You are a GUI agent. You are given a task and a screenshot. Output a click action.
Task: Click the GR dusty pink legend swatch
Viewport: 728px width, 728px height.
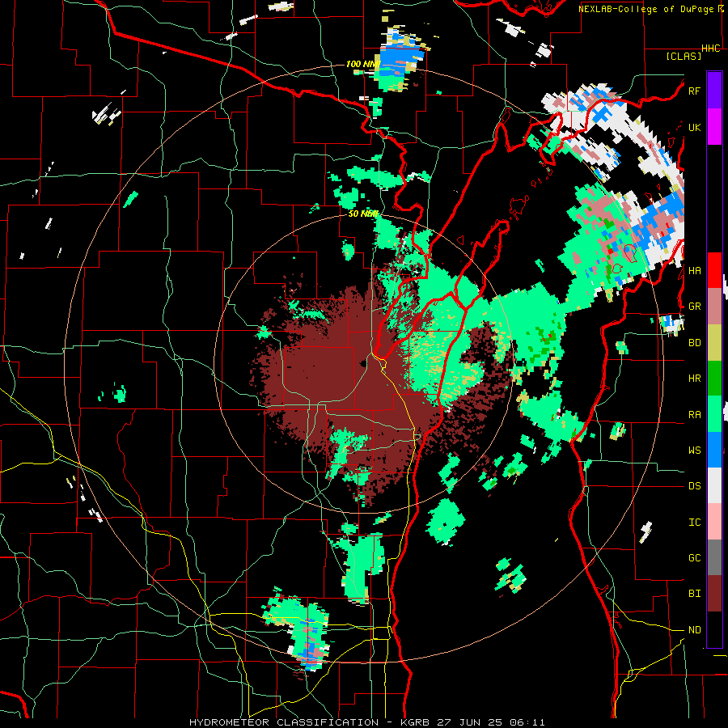(714, 306)
